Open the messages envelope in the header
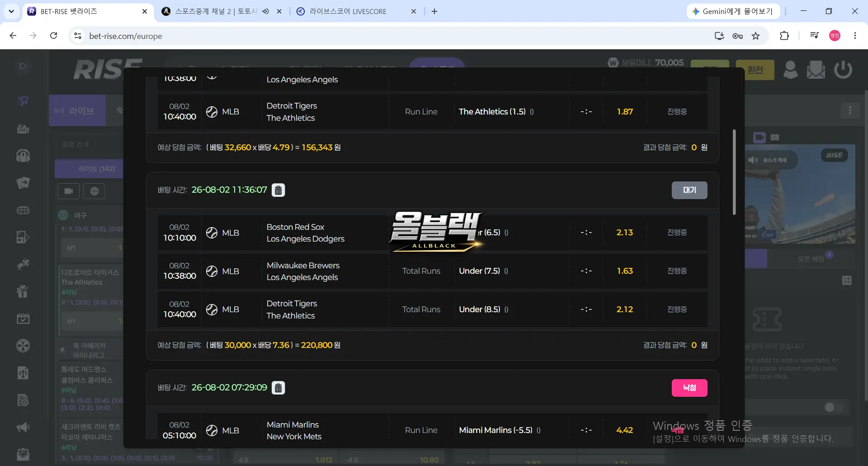The image size is (868, 466). 816,70
